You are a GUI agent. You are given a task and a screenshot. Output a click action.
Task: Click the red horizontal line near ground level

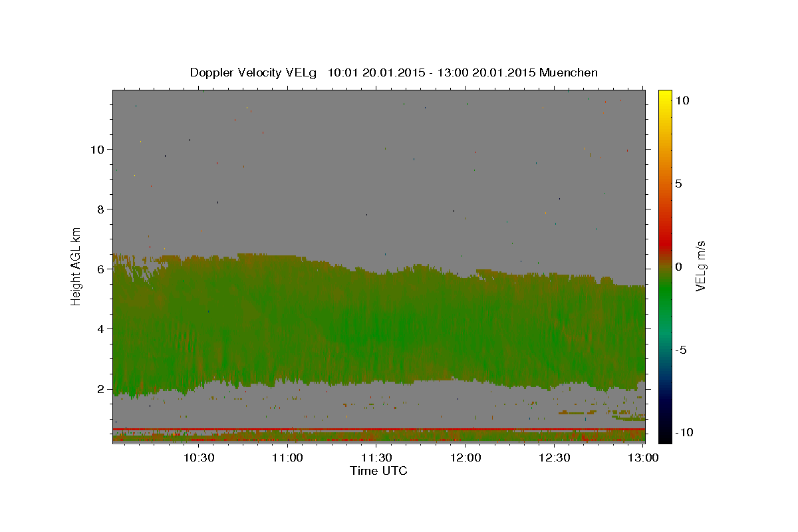coord(378,429)
